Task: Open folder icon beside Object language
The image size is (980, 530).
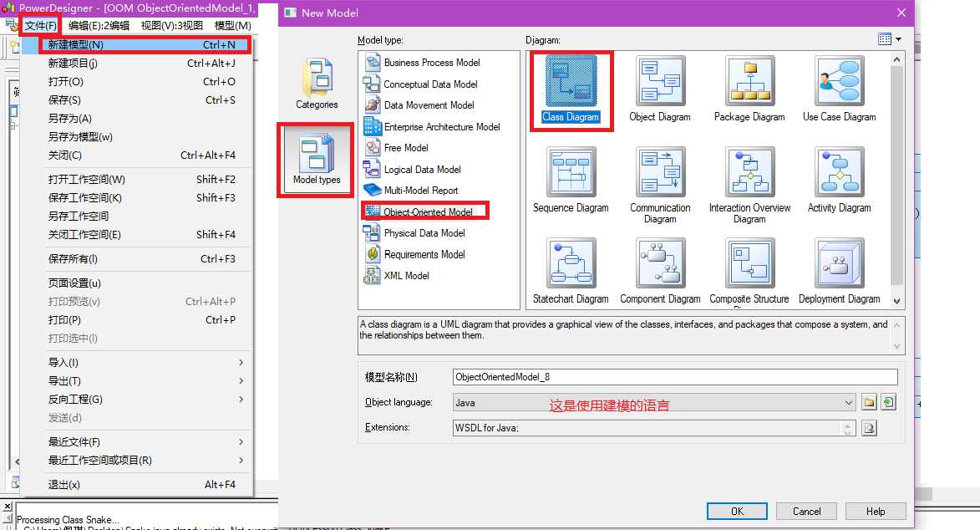Action: point(869,402)
